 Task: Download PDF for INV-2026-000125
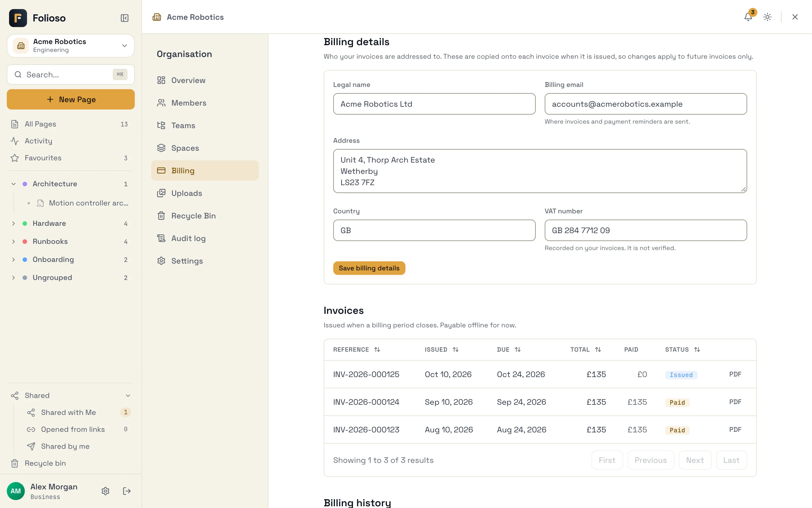[x=735, y=374]
